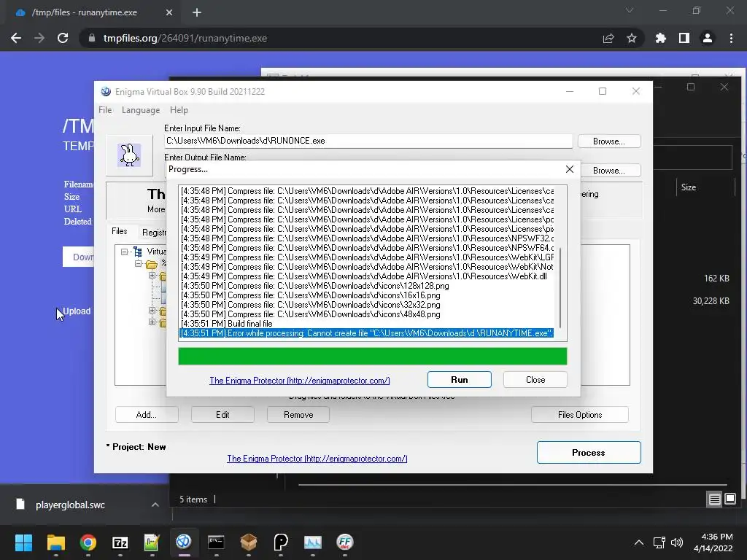Browse for the output file name

[609, 171]
